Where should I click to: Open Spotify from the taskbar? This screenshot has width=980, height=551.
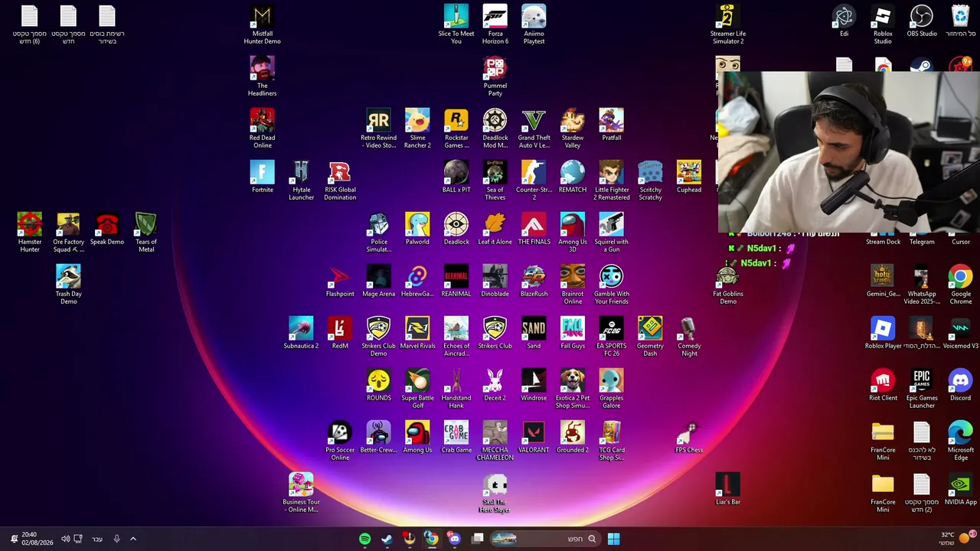coord(364,539)
